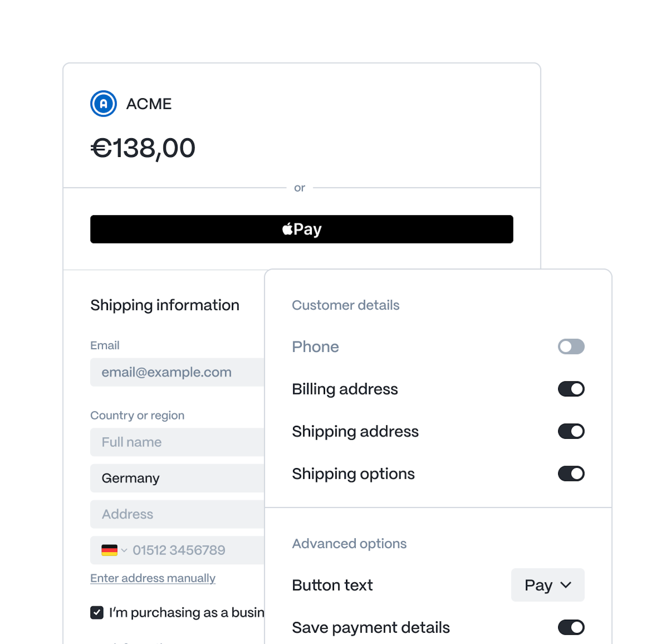The width and height of the screenshot is (666, 644).
Task: Expand the phone country code chevron
Action: point(124,550)
